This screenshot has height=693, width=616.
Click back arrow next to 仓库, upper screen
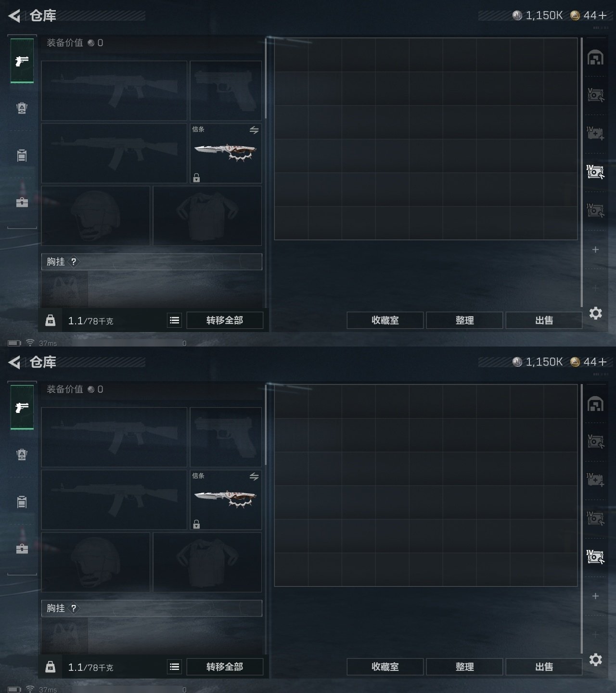coord(14,16)
